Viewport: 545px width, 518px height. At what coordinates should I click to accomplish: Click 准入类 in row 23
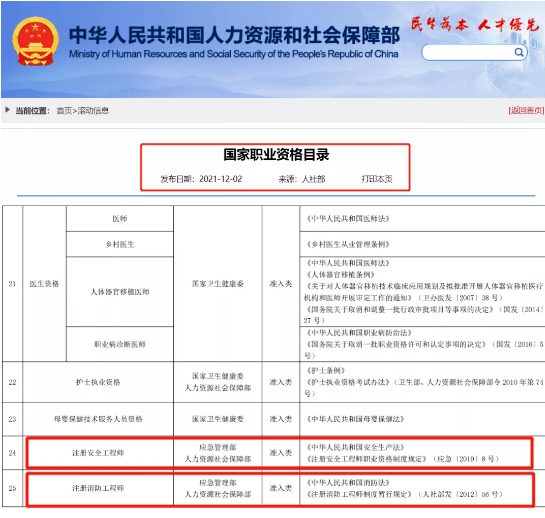280,419
